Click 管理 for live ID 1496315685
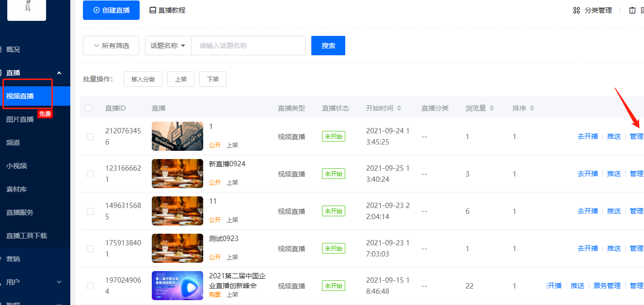The width and height of the screenshot is (644, 305). (637, 211)
